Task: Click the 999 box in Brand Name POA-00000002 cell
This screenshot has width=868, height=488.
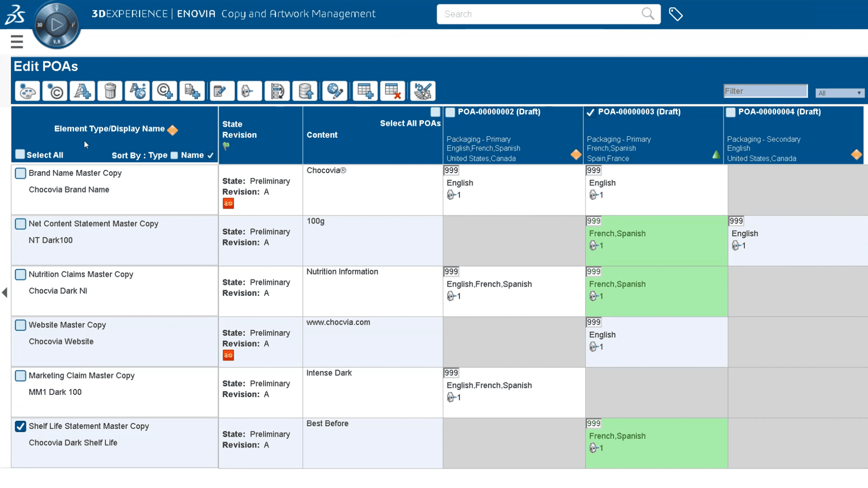Action: click(451, 170)
